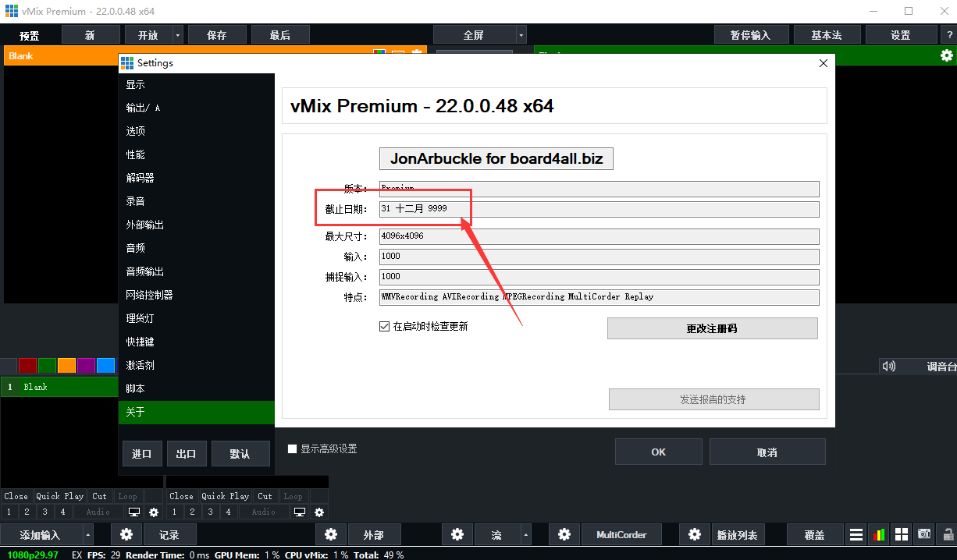This screenshot has height=560, width=957.
Task: Click MultiCorder button
Action: [x=621, y=535]
